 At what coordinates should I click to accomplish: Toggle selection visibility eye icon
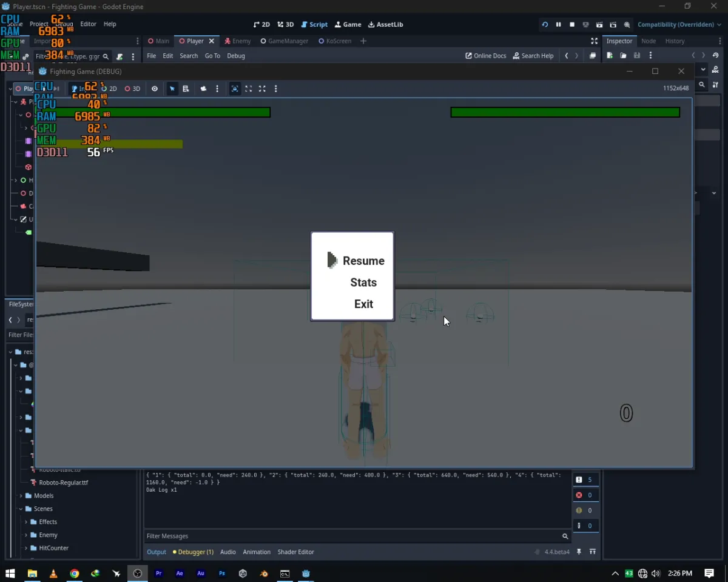(155, 89)
